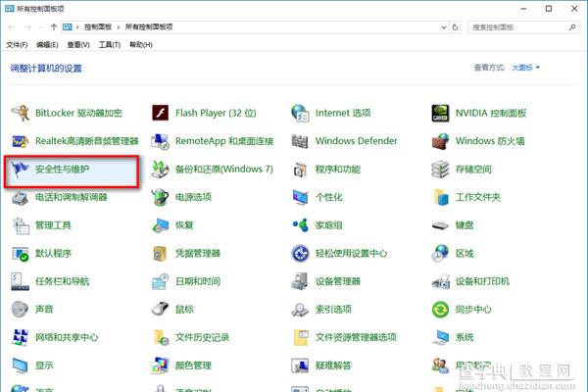
Task: Open the 帮助(H) menu
Action: (x=141, y=45)
